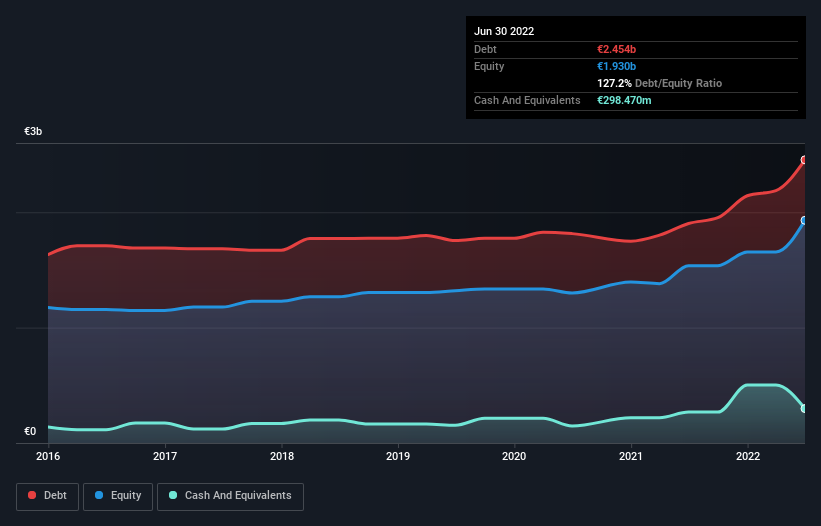The height and width of the screenshot is (526, 821).
Task: Select the red Debt endpoint marker on chart
Action: click(804, 160)
